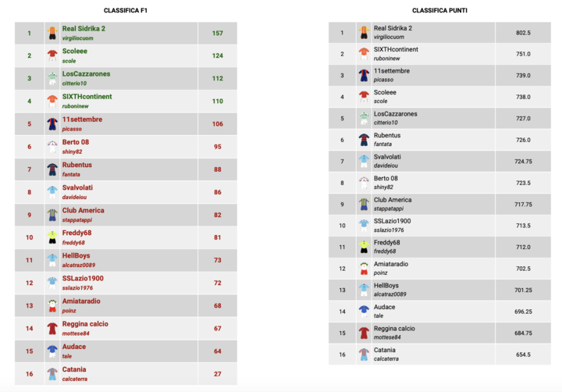562x392 pixels.
Task: Open HellBoys team link in F1 table
Action: point(78,255)
